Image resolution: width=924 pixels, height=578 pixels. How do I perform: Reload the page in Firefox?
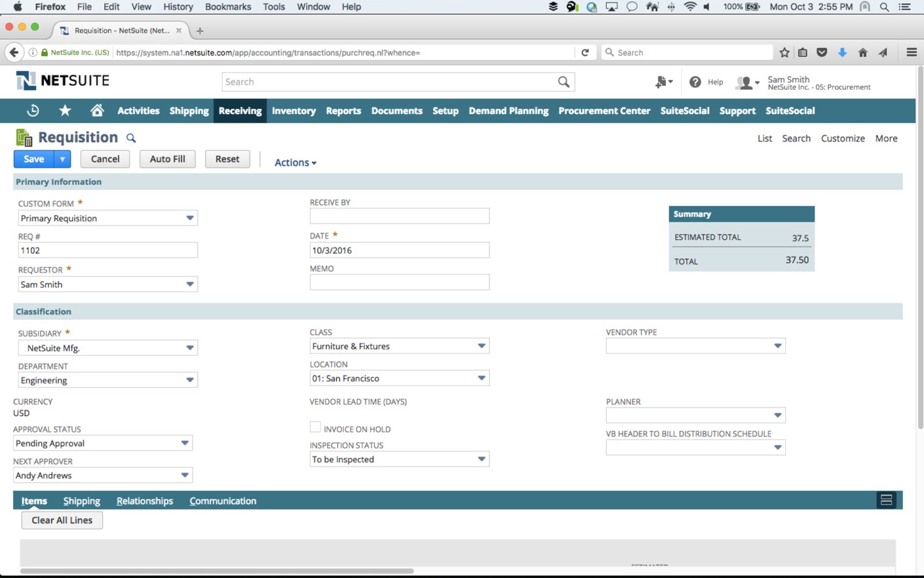pyautogui.click(x=585, y=52)
